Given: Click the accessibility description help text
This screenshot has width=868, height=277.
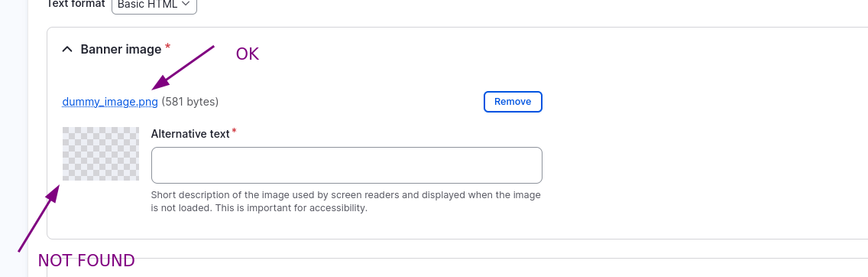Looking at the screenshot, I should tap(345, 202).
